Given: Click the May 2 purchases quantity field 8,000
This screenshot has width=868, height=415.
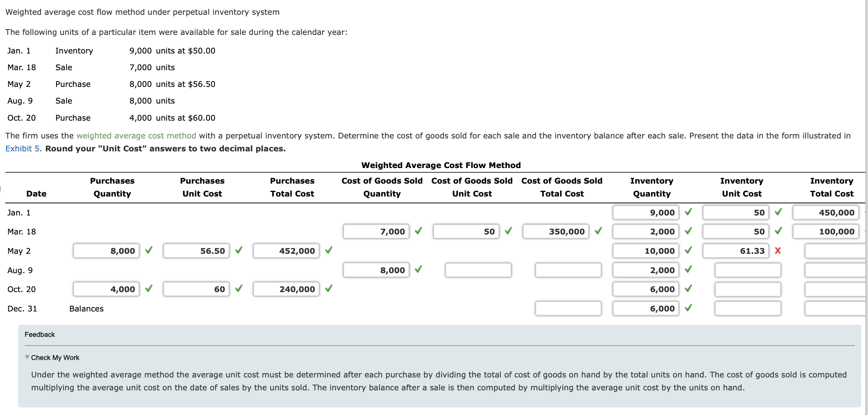Looking at the screenshot, I should tap(106, 251).
